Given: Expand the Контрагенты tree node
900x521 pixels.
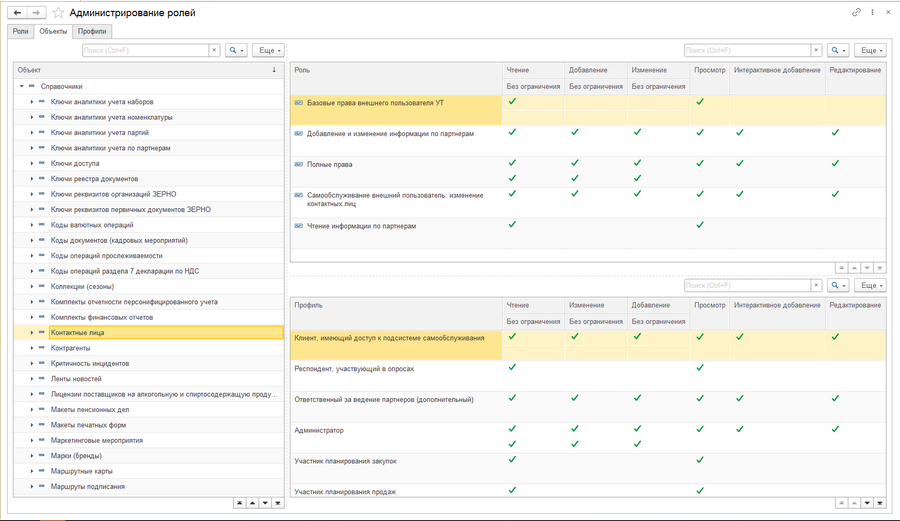Looking at the screenshot, I should pyautogui.click(x=32, y=348).
